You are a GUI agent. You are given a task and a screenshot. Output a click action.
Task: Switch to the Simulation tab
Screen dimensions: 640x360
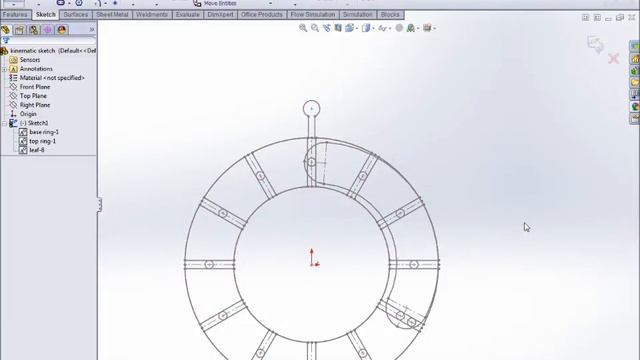358,15
